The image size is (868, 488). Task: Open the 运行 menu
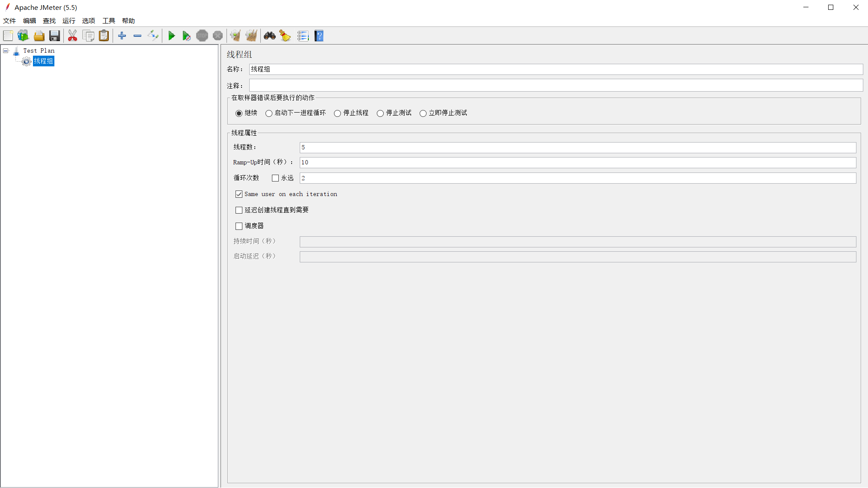[x=69, y=21]
